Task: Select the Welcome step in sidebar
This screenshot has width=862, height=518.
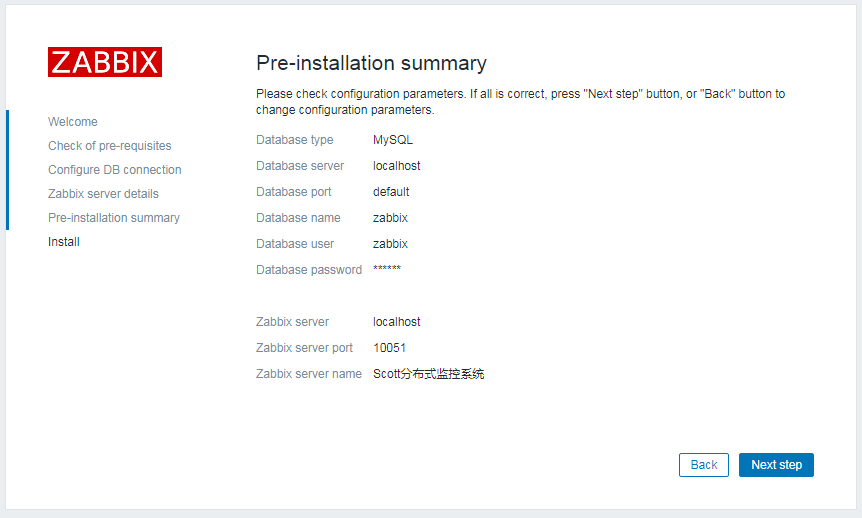Action: tap(73, 122)
